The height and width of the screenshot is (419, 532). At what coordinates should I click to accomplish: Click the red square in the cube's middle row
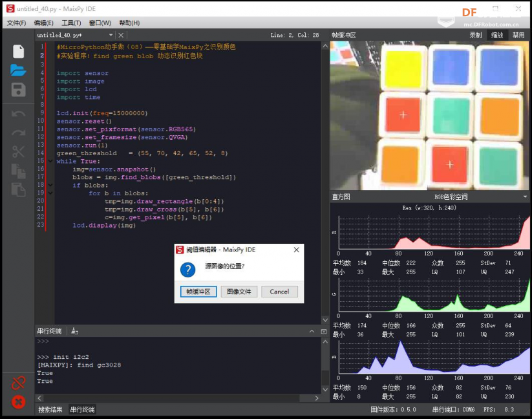click(403, 115)
